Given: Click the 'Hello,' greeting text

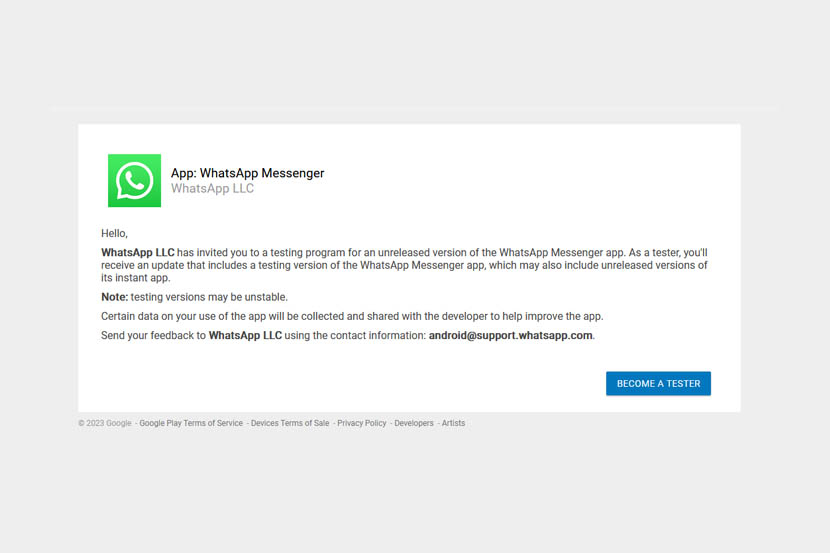Looking at the screenshot, I should click(x=114, y=233).
